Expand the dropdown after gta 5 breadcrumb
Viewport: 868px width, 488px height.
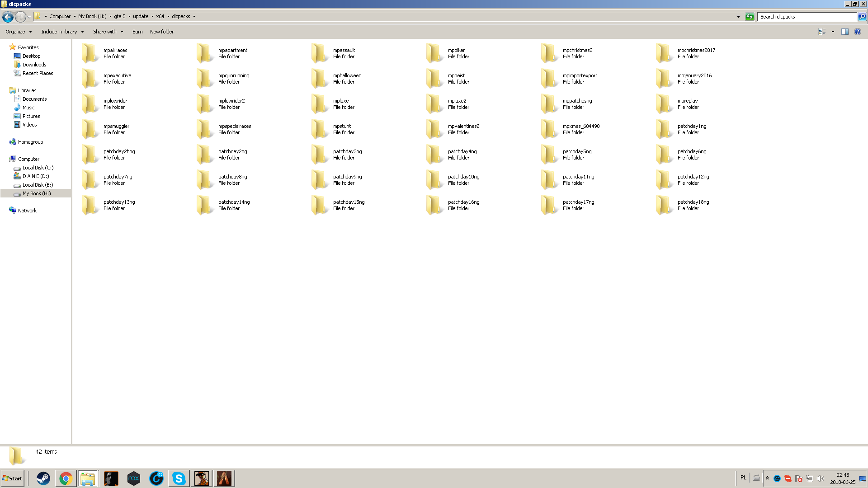(129, 16)
